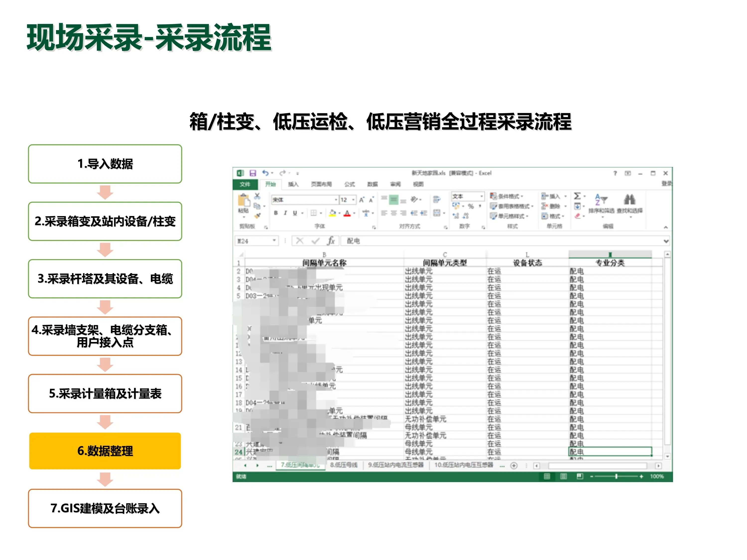Switch to the 公式 ribbon tab

350,184
